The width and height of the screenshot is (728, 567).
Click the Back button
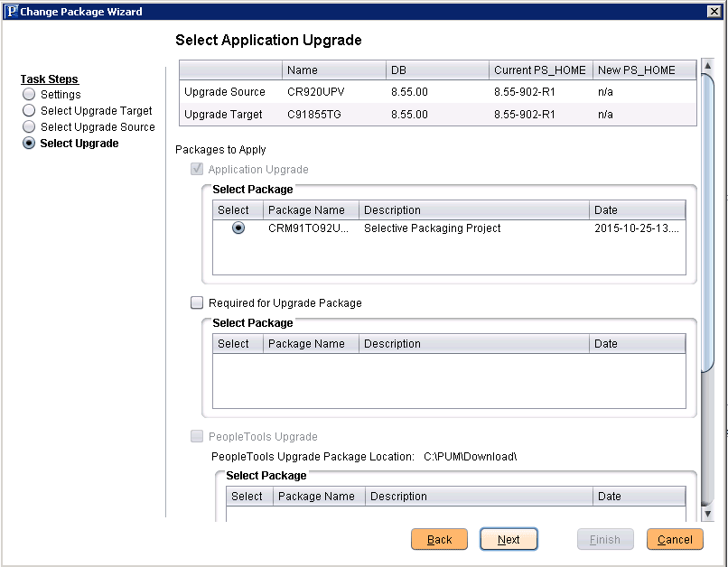tap(439, 539)
